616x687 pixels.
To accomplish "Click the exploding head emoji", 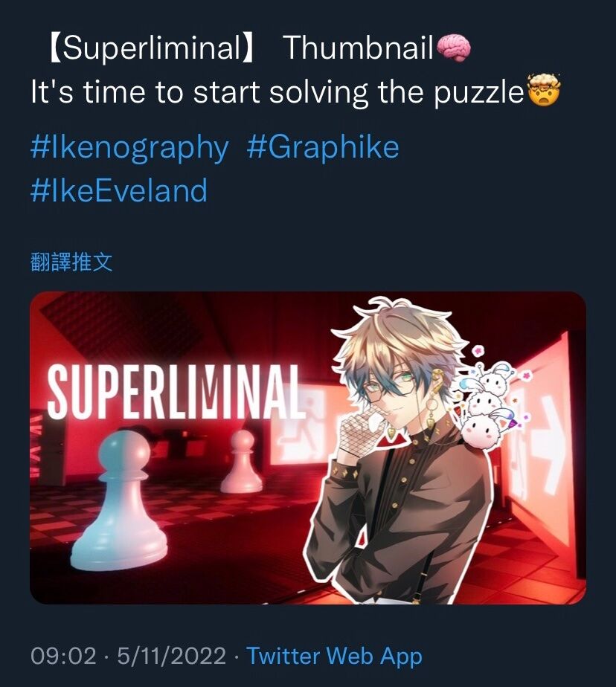I will [544, 91].
